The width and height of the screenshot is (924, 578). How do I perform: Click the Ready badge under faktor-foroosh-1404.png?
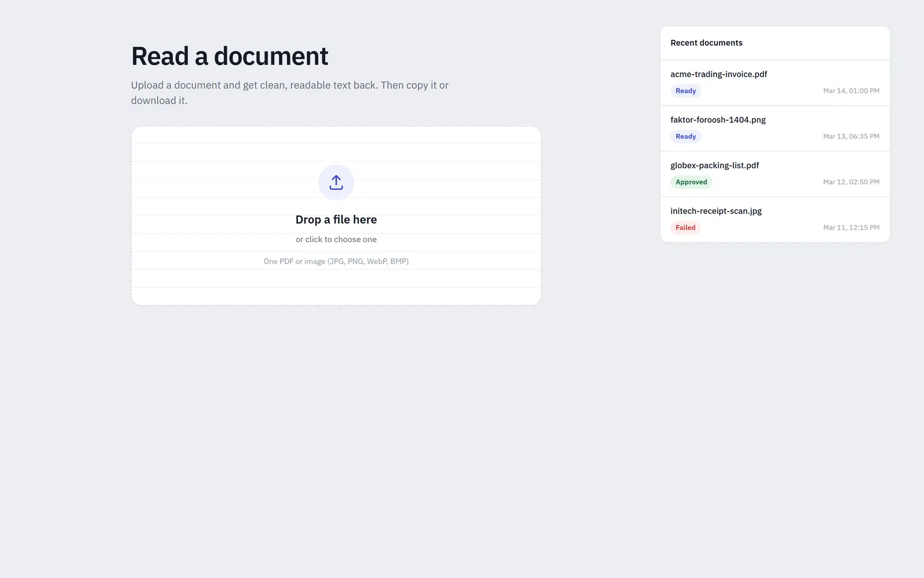point(685,136)
